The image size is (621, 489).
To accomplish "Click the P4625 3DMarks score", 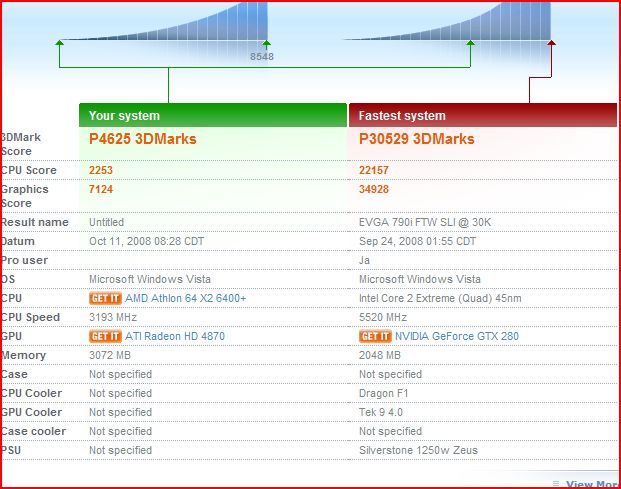I will tap(143, 139).
